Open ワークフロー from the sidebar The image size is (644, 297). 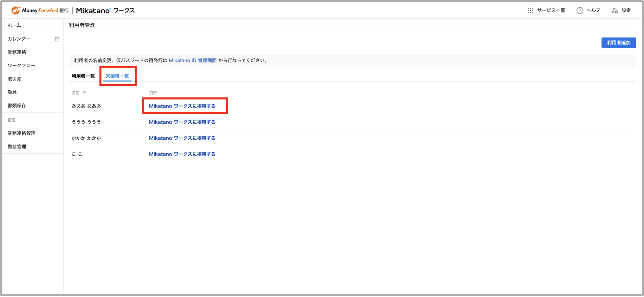tap(21, 66)
